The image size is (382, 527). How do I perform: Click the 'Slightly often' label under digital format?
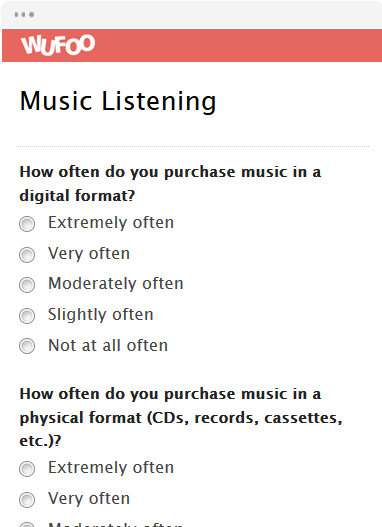[101, 315]
